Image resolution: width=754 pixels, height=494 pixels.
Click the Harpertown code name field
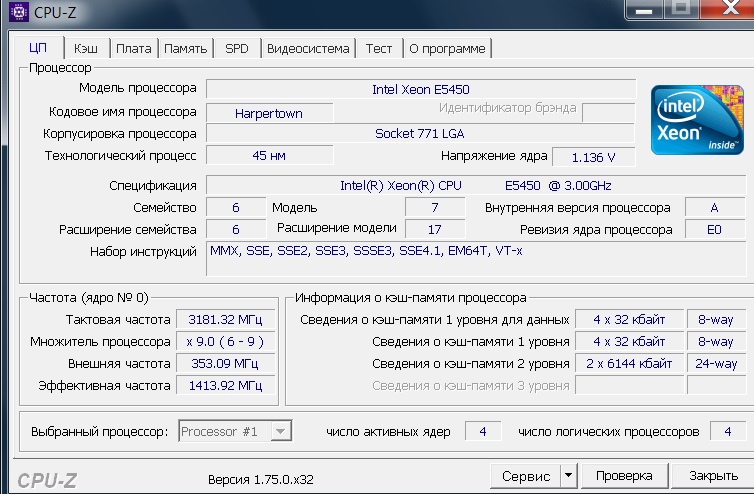click(x=268, y=113)
